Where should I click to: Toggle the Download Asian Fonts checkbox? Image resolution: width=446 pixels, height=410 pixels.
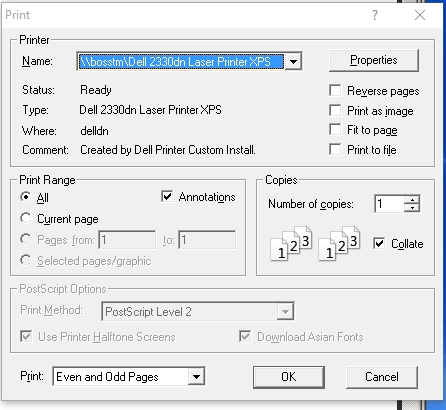click(x=245, y=336)
